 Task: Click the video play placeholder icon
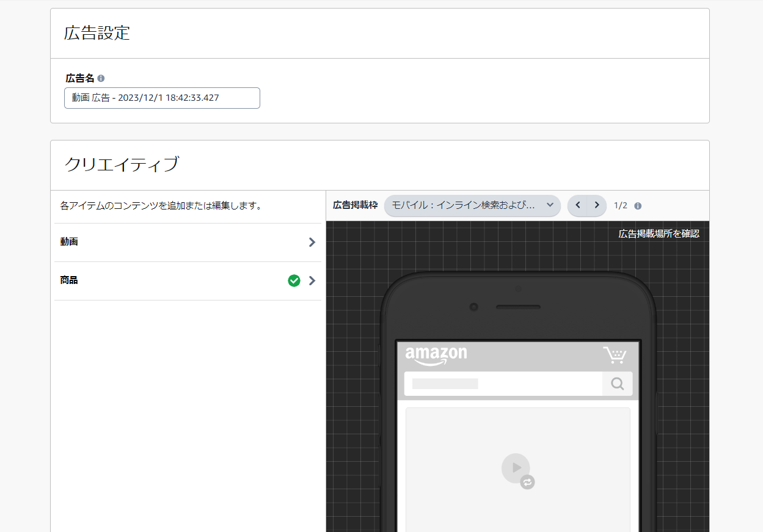516,468
